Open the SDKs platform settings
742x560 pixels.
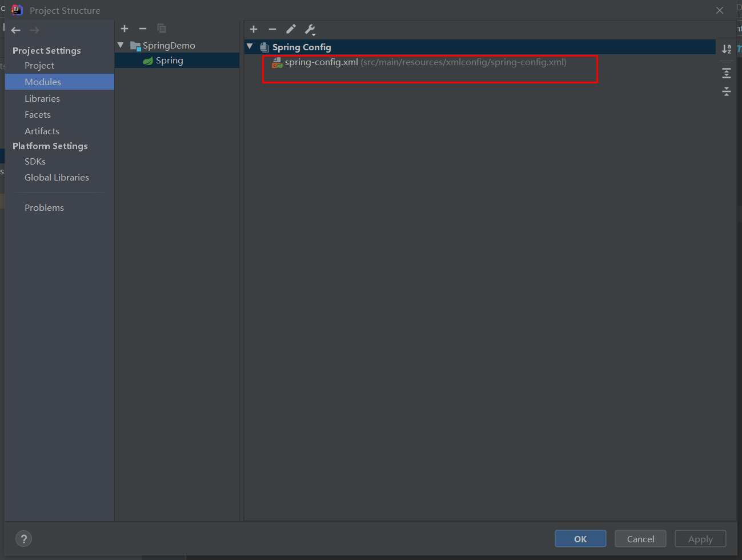35,162
